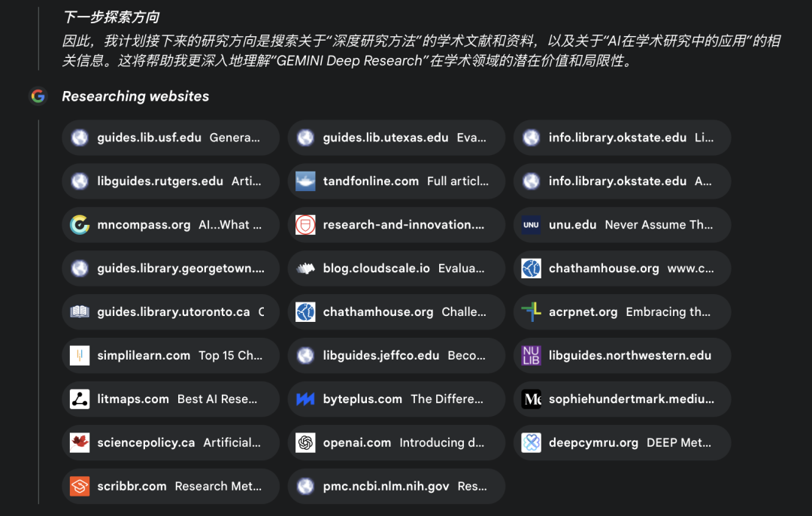The width and height of the screenshot is (812, 516).
Task: Open the tandfonline.com Full article link
Action: click(396, 181)
